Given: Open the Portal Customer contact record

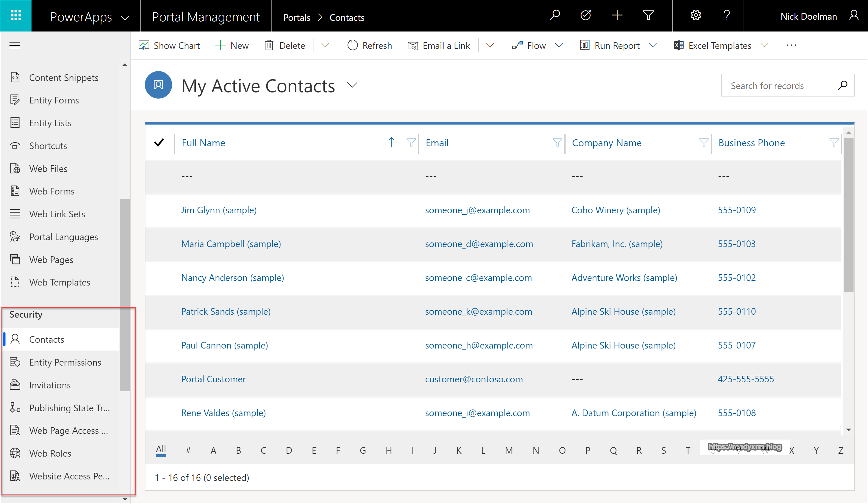Looking at the screenshot, I should coord(213,379).
